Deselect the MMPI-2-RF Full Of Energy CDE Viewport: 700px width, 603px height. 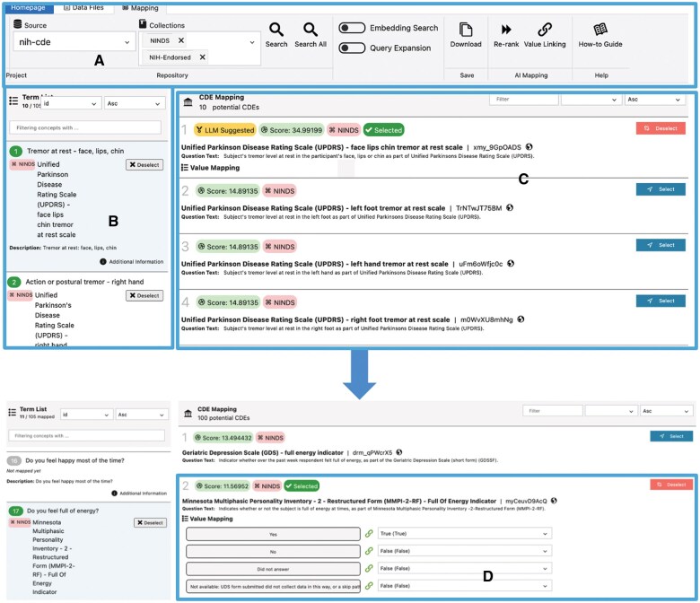(671, 485)
